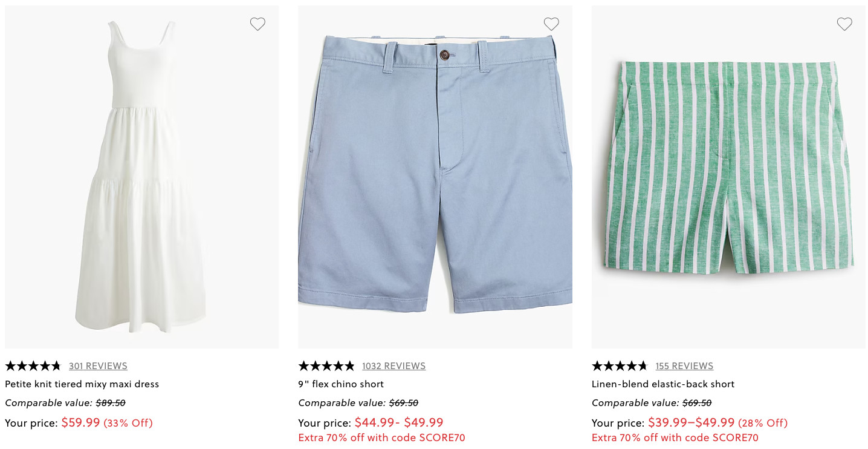Click SCORE70 promo text under chino short
Image resolution: width=868 pixels, height=449 pixels.
click(x=381, y=438)
